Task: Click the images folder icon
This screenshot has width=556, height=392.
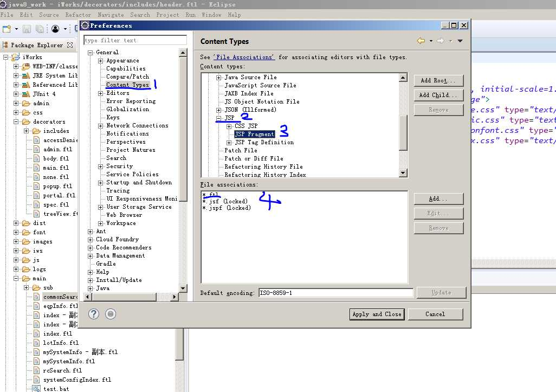Action: [26, 242]
